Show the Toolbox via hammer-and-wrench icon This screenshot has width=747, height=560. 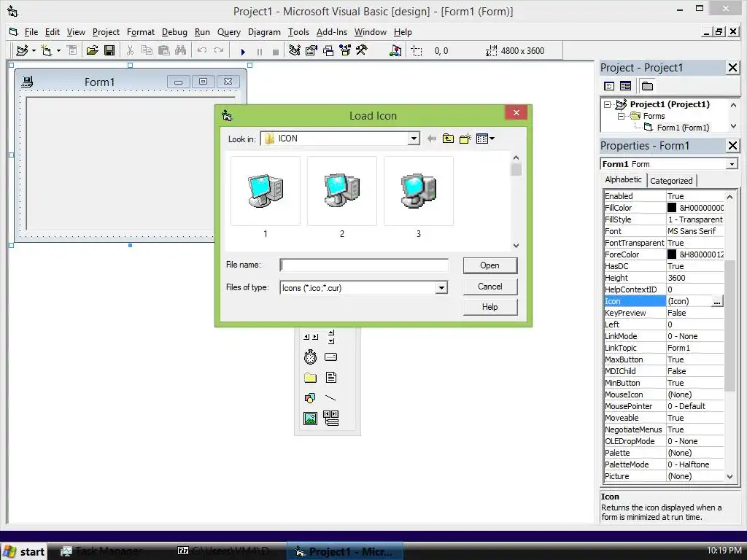point(362,50)
